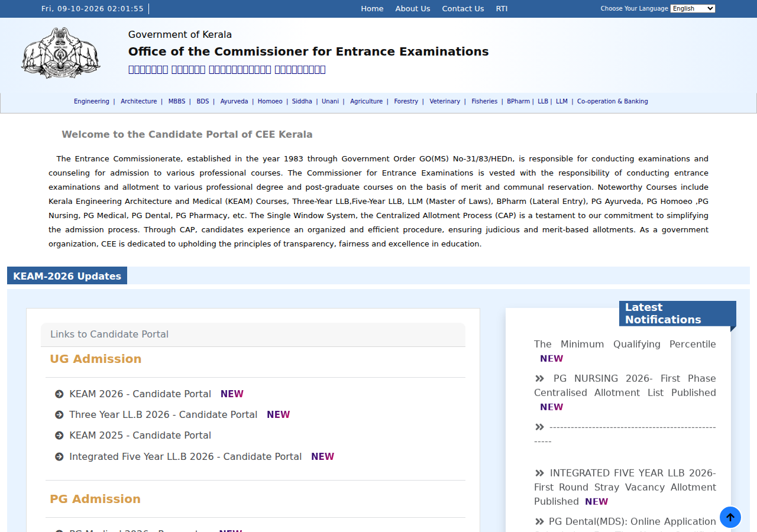
Task: Click the arrow icon beside Integrated Five Year LL.B
Action: [59, 457]
